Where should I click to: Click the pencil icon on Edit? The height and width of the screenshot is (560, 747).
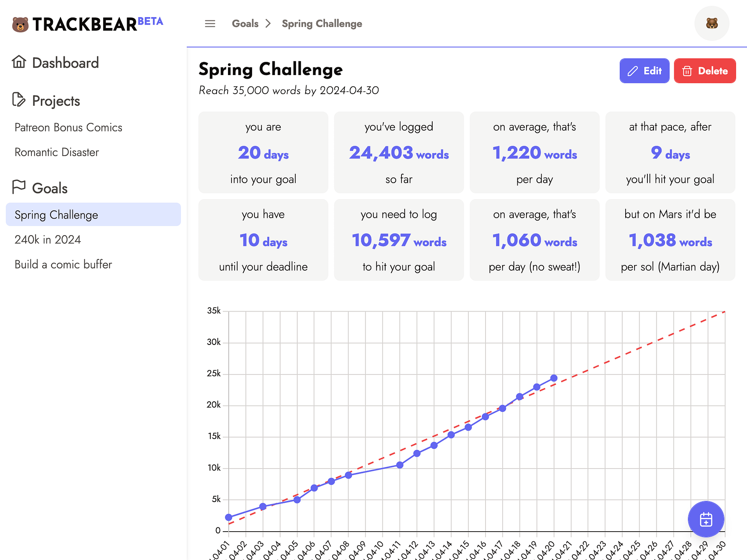tap(633, 71)
